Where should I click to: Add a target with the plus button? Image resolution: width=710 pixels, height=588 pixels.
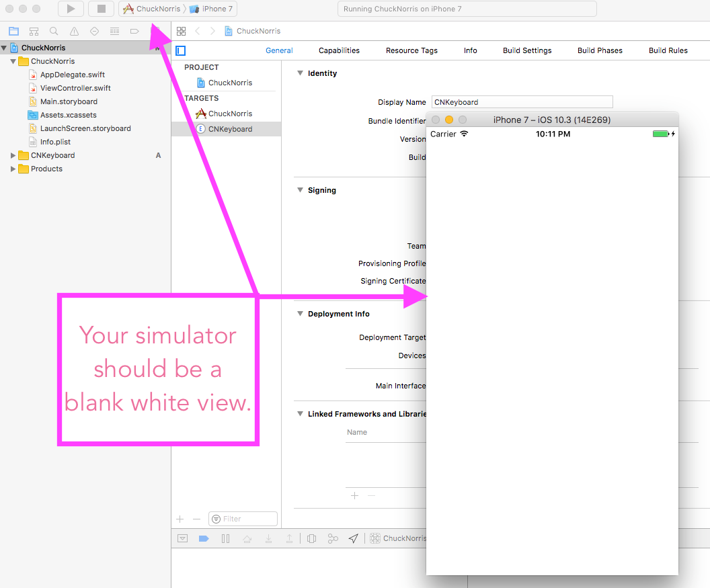(x=180, y=519)
